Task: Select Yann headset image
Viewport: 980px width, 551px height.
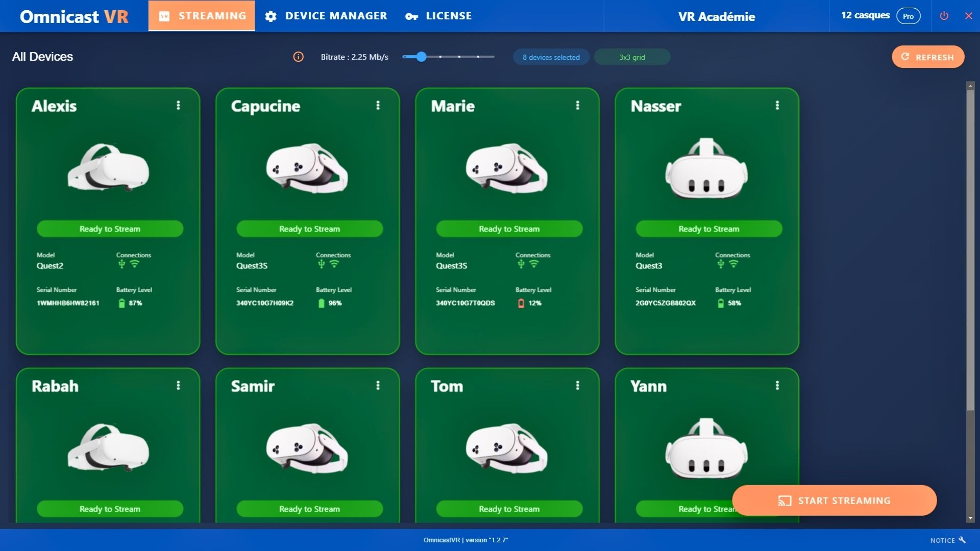Action: (706, 448)
